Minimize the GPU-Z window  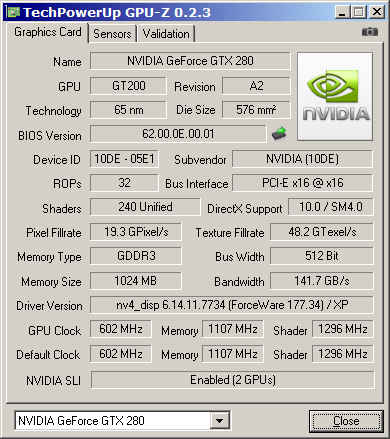tap(342, 12)
